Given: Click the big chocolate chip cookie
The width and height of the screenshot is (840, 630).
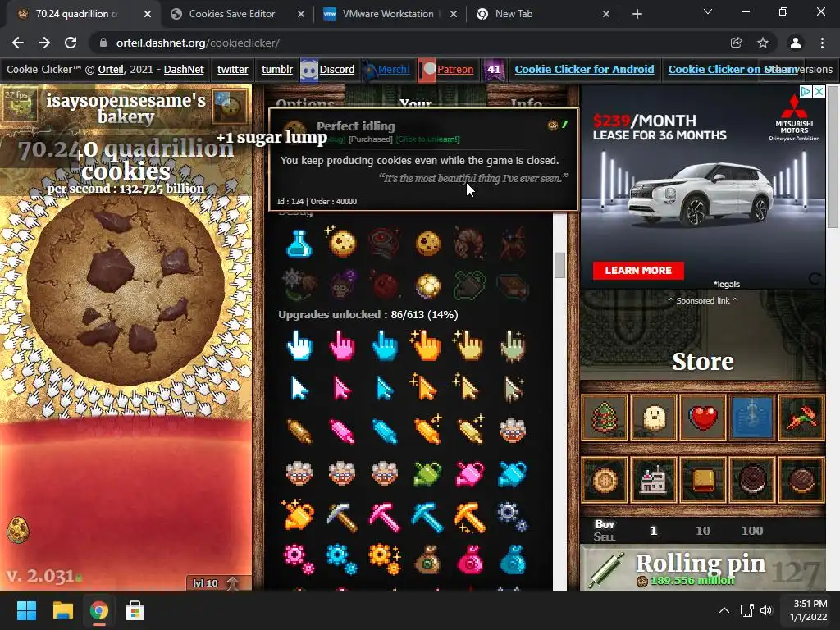Looking at the screenshot, I should [x=126, y=290].
